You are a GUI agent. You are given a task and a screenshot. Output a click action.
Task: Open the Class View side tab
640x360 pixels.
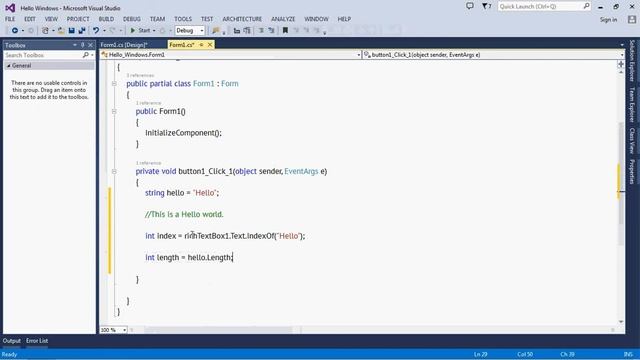(x=632, y=140)
